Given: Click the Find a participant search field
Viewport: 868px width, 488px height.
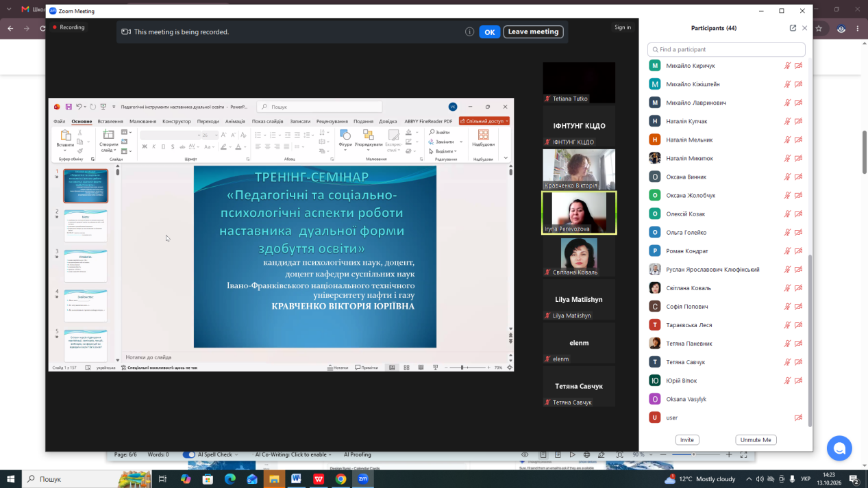Looking at the screenshot, I should (x=726, y=49).
